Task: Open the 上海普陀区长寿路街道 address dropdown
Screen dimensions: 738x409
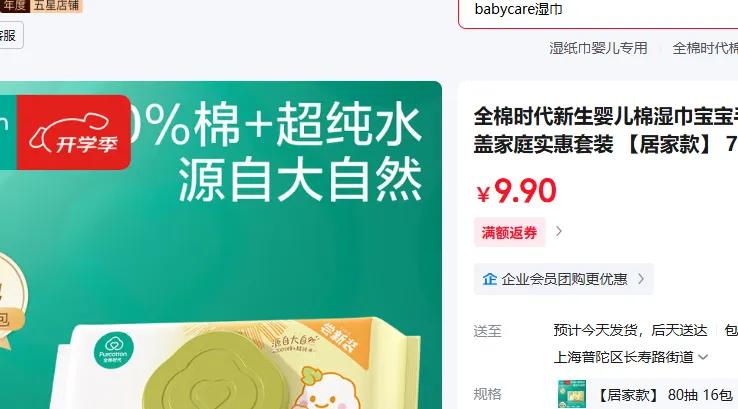Action: [631, 357]
